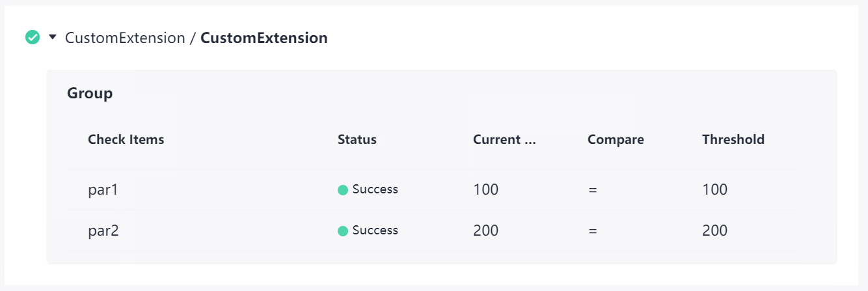Click the Check Items column header
Image resolution: width=868 pixels, height=291 pixels.
click(x=126, y=139)
